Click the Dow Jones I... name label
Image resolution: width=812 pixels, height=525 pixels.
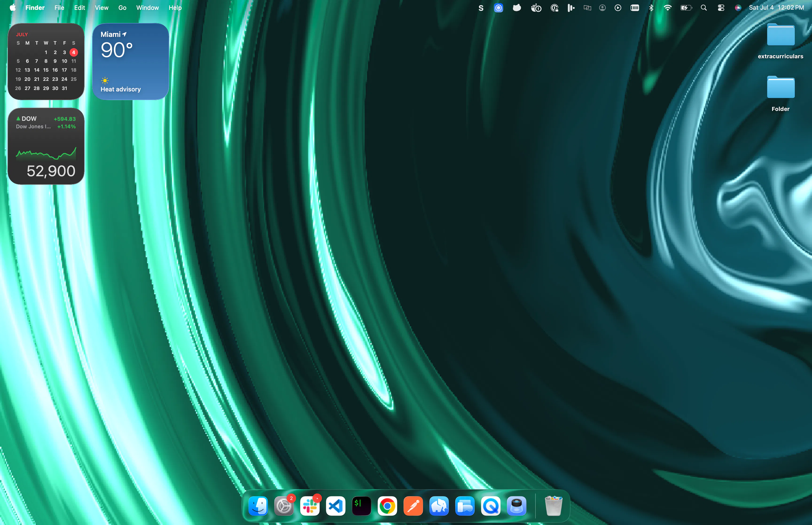(x=33, y=126)
